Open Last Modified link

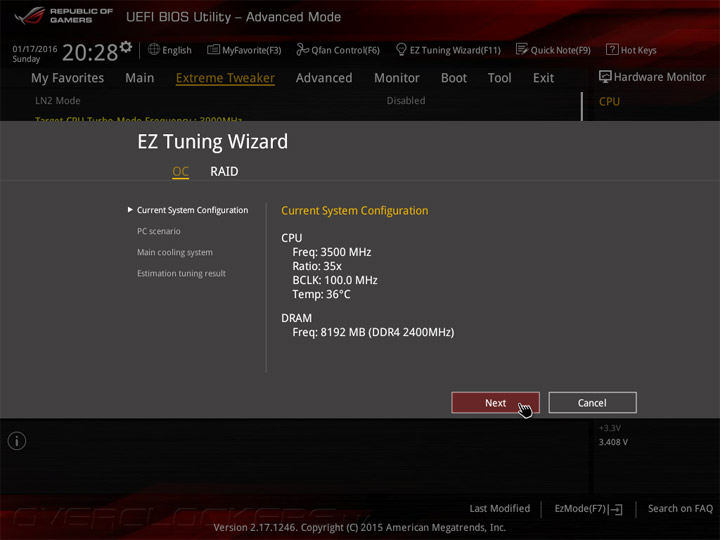[500, 508]
